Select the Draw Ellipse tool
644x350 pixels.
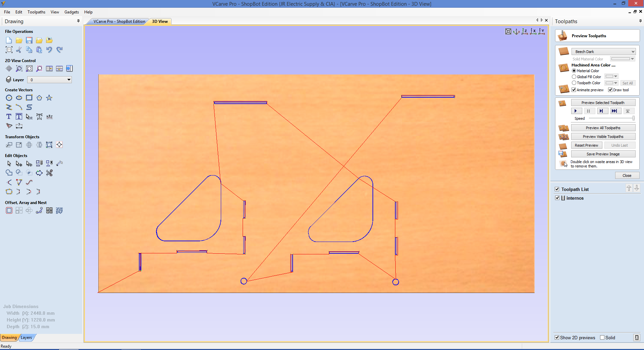point(19,98)
